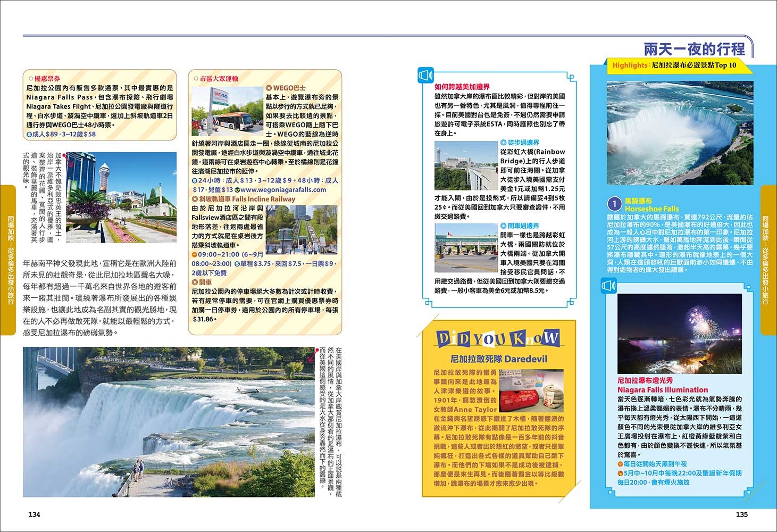Click the price icon before 成人$89
The width and height of the screenshot is (777, 532).
(x=29, y=135)
